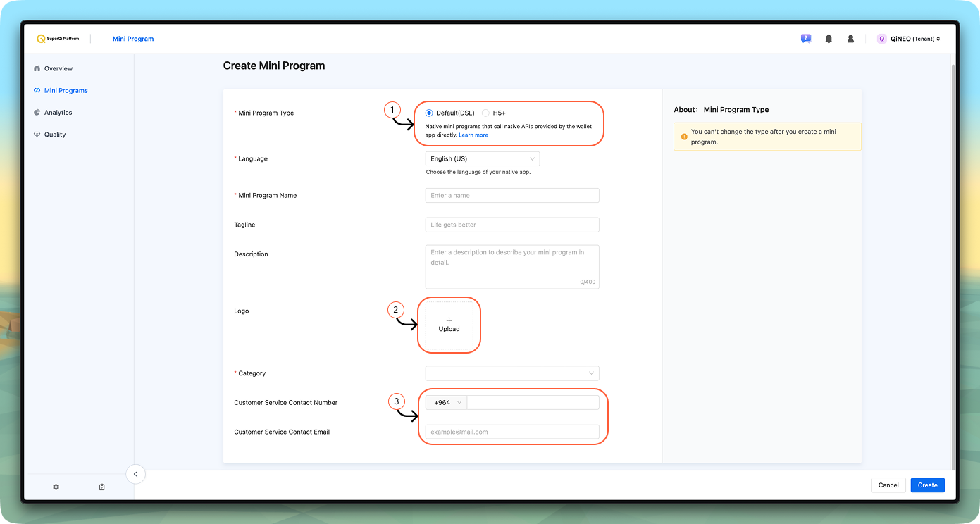Click the clipboard icon in sidebar footer
This screenshot has width=980, height=524.
pyautogui.click(x=101, y=487)
